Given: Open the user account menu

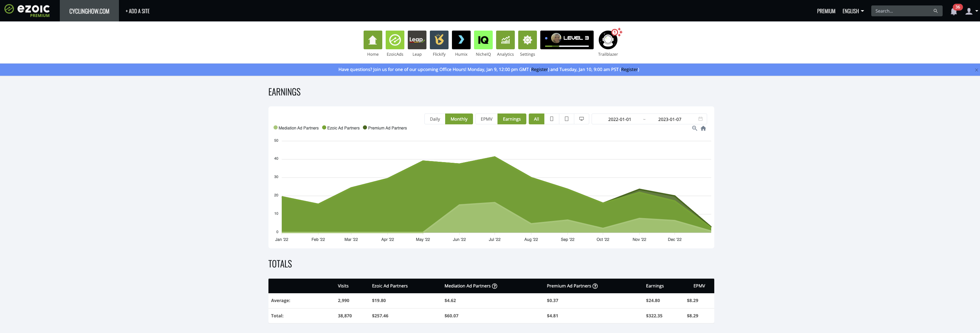Looking at the screenshot, I should point(971,11).
